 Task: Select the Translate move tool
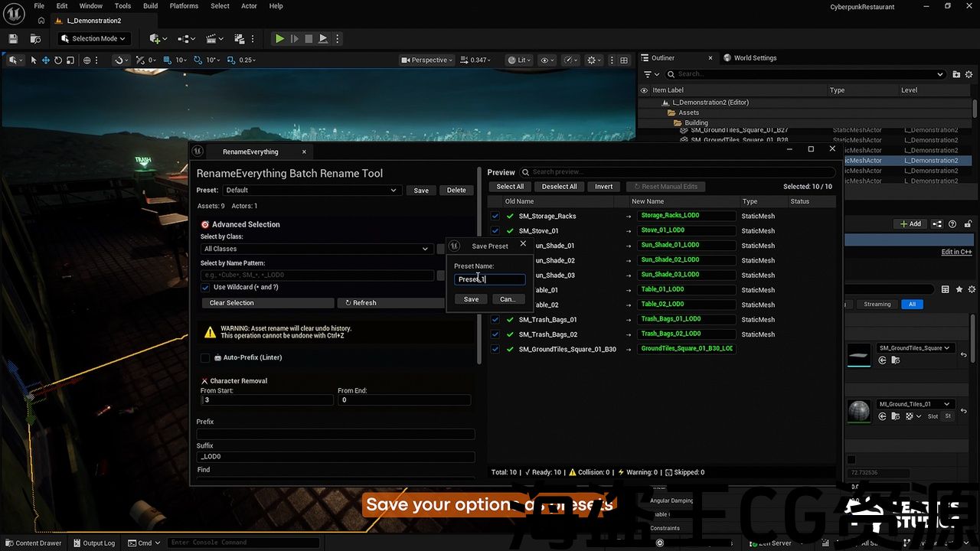coord(45,60)
